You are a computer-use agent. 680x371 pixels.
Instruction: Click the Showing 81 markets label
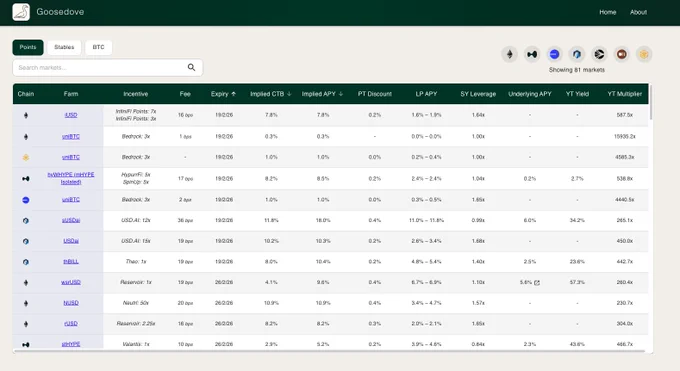pos(577,70)
